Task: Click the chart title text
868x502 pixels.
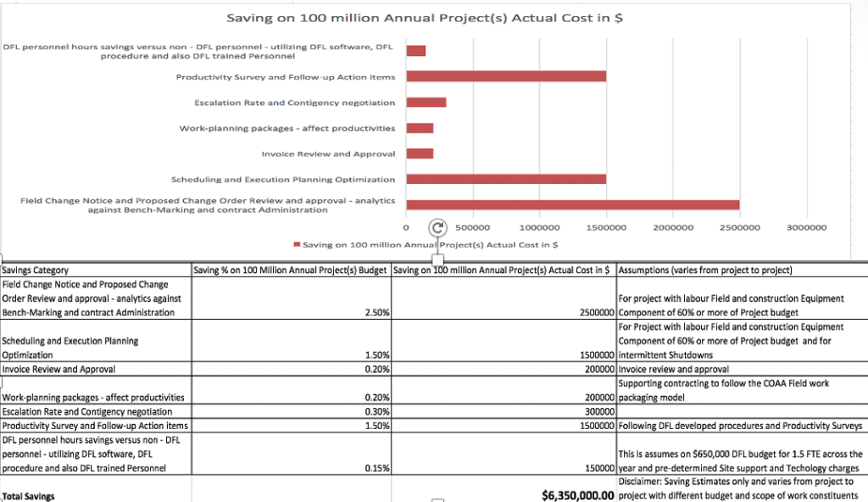Action: 425,18
